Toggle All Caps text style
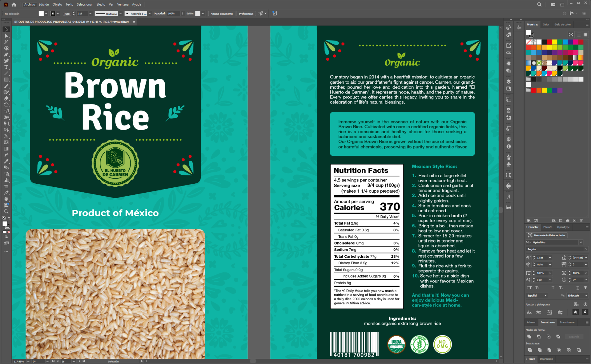This screenshot has width=591, height=364. [529, 288]
